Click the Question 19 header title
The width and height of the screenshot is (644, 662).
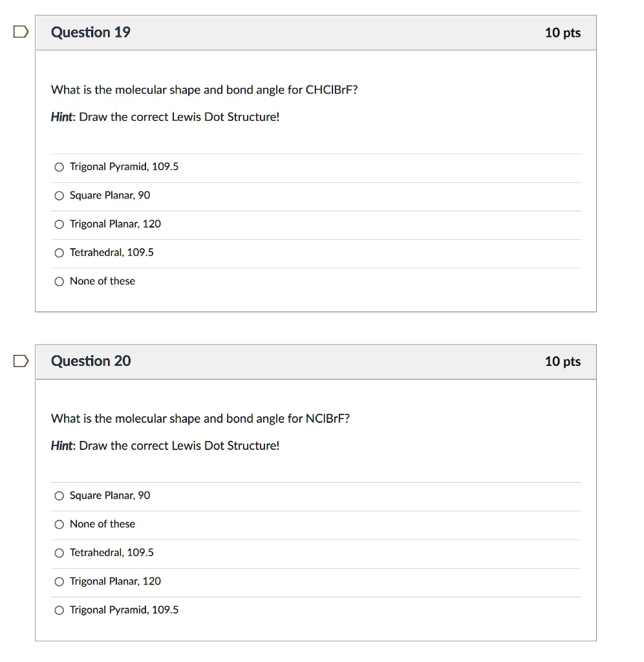pos(91,32)
